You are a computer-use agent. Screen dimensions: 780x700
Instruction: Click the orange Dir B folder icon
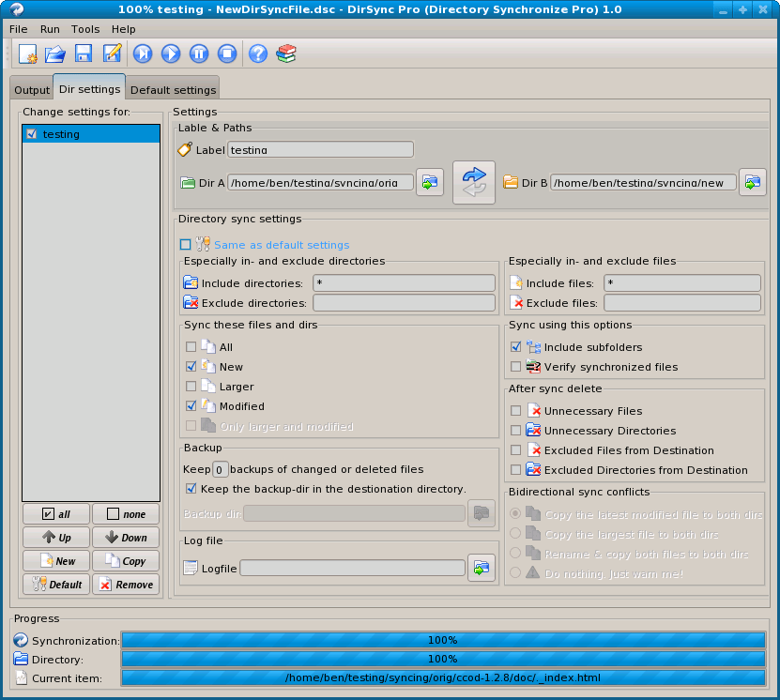(511, 182)
